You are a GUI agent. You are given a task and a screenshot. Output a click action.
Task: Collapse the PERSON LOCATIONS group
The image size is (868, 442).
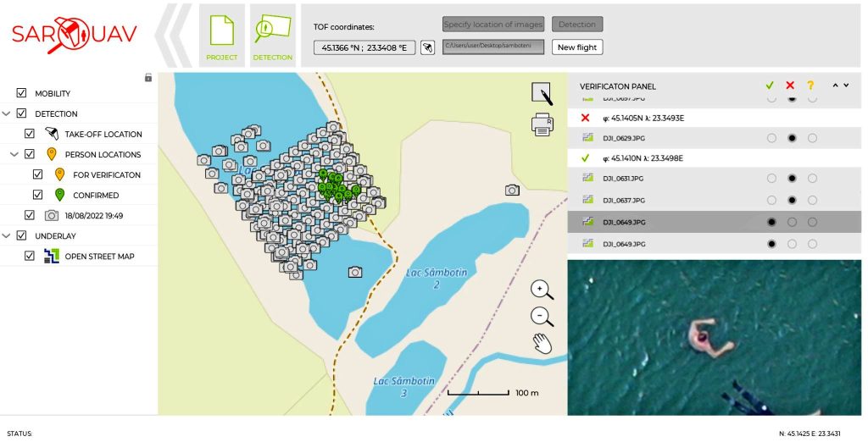pyautogui.click(x=14, y=154)
